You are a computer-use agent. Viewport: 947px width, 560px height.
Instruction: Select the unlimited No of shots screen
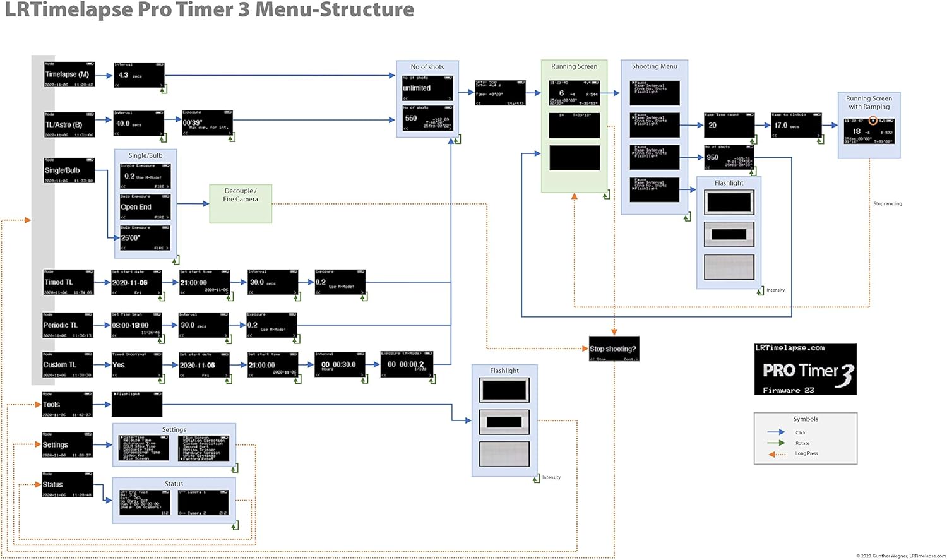pos(427,88)
